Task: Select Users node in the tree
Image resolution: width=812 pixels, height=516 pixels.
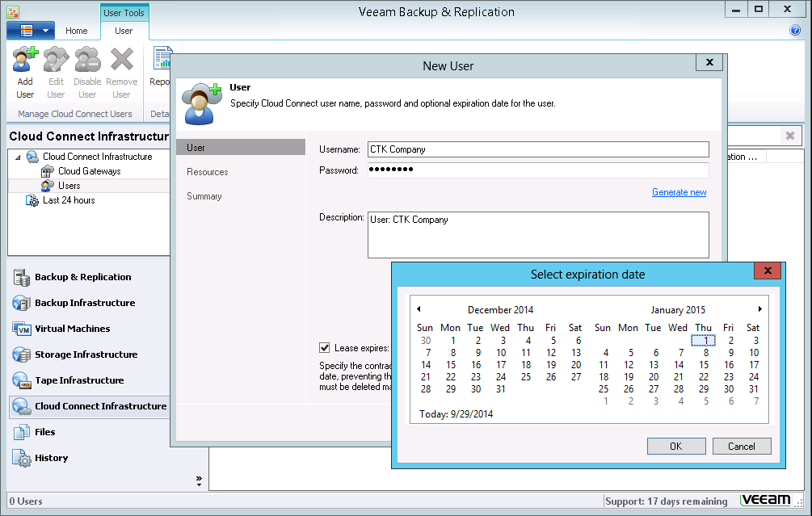Action: (x=69, y=185)
